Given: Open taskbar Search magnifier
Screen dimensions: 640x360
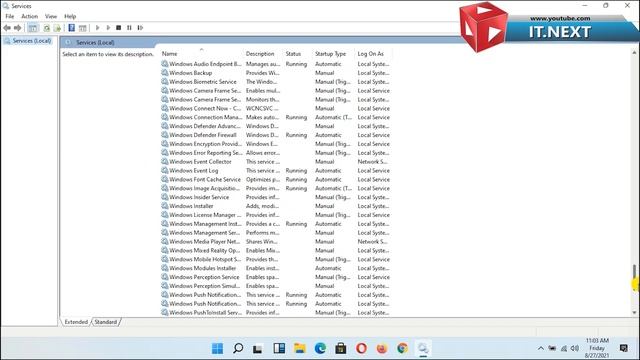Looking at the screenshot, I should click(x=238, y=348).
